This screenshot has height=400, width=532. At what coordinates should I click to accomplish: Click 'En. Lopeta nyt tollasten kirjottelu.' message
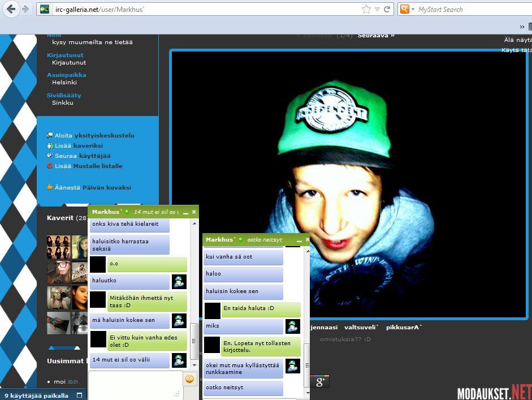click(x=261, y=347)
